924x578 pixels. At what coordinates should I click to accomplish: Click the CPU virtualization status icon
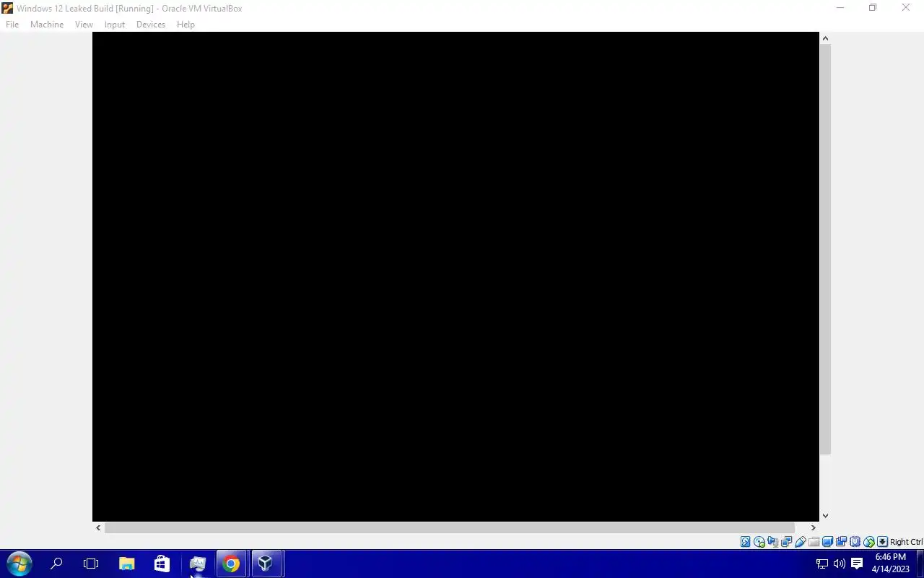[x=855, y=542]
